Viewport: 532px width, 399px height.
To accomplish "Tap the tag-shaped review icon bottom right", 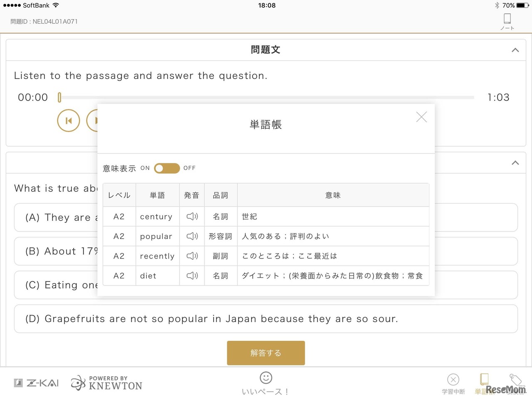I will [x=515, y=380].
